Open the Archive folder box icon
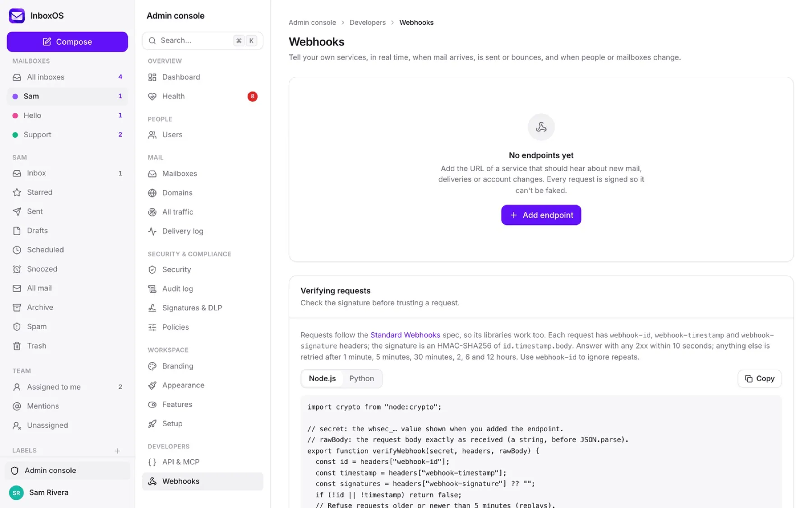812x508 pixels. 17,308
